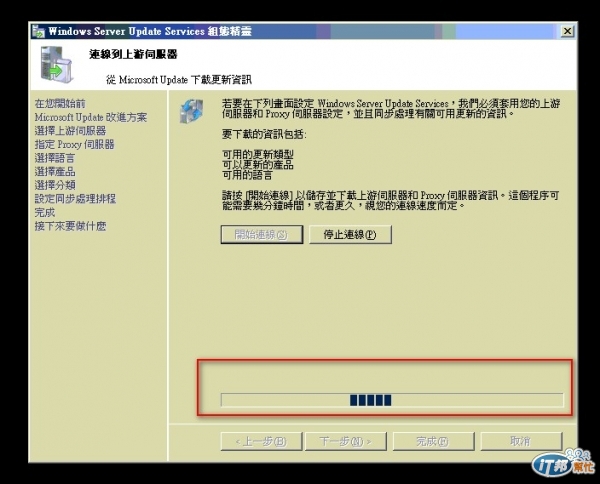Screen dimensions: 600x484
Task: Click the Windows Server Update Services title text
Action: (x=150, y=31)
